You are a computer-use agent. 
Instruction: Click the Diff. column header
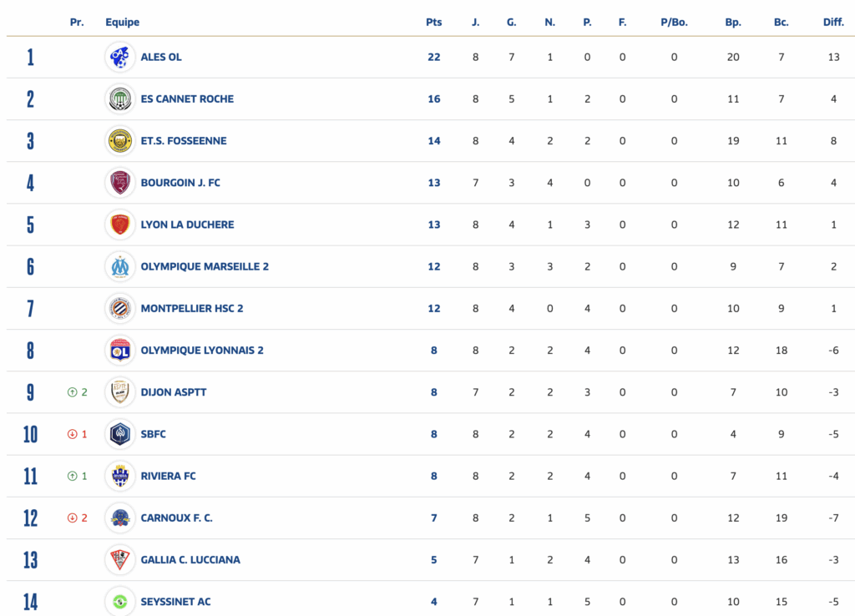[832, 23]
